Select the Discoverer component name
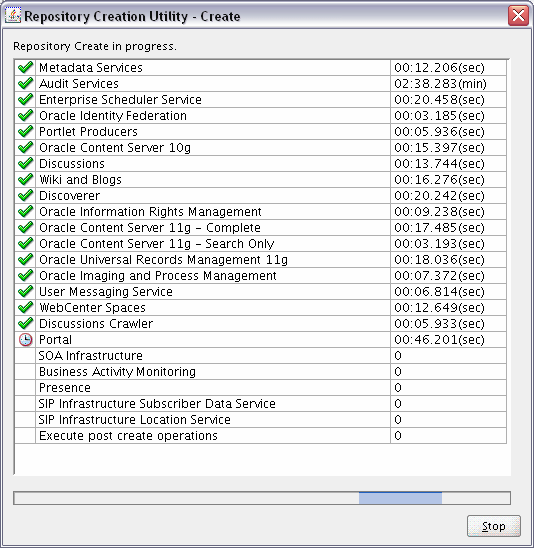 click(x=70, y=196)
